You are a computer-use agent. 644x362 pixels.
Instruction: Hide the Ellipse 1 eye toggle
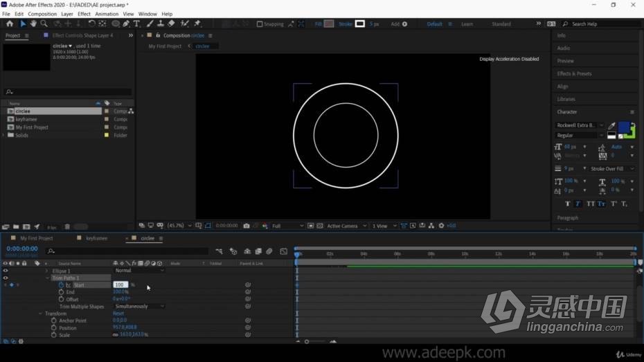tap(6, 271)
